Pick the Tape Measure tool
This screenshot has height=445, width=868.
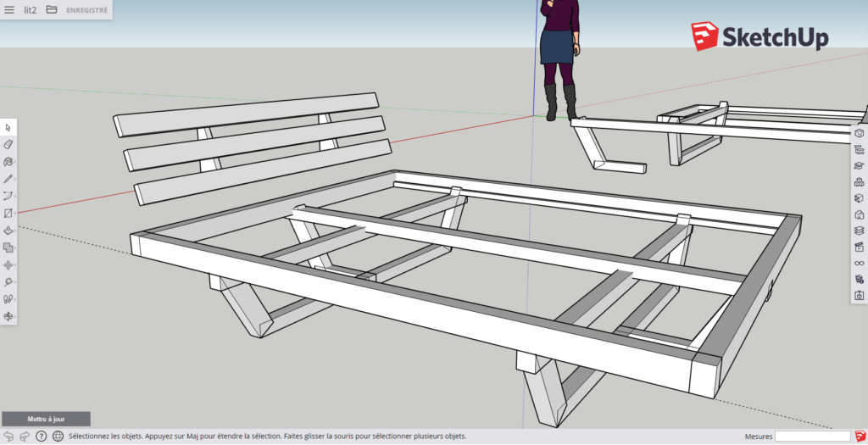[8, 282]
